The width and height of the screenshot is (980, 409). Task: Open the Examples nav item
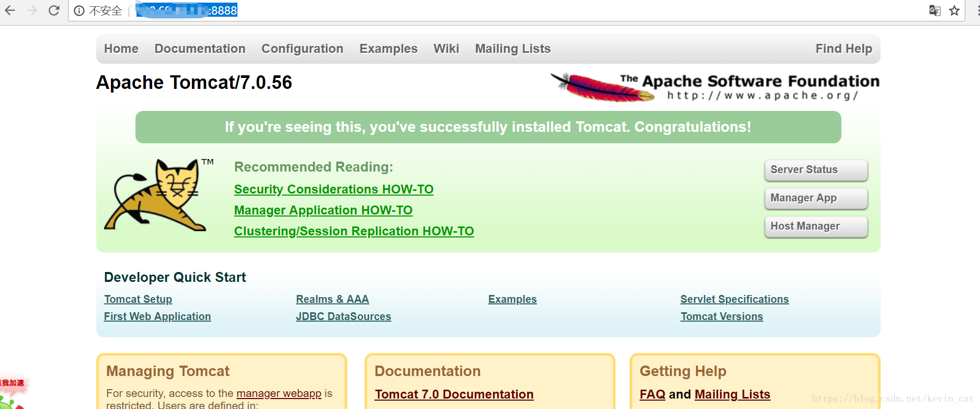click(389, 49)
